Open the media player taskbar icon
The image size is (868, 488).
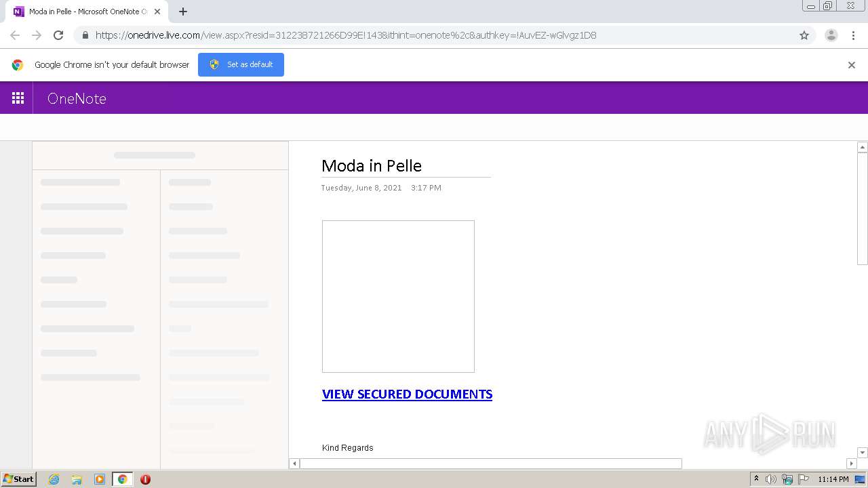(99, 479)
